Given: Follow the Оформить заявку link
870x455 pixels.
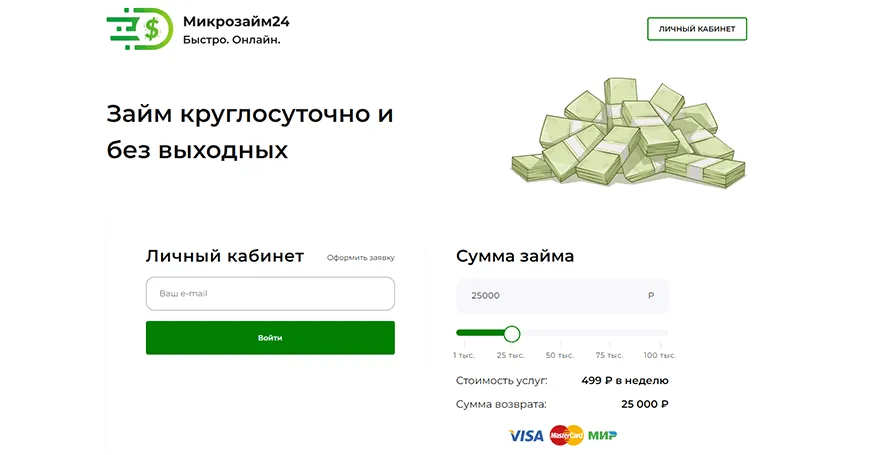Looking at the screenshot, I should [360, 258].
